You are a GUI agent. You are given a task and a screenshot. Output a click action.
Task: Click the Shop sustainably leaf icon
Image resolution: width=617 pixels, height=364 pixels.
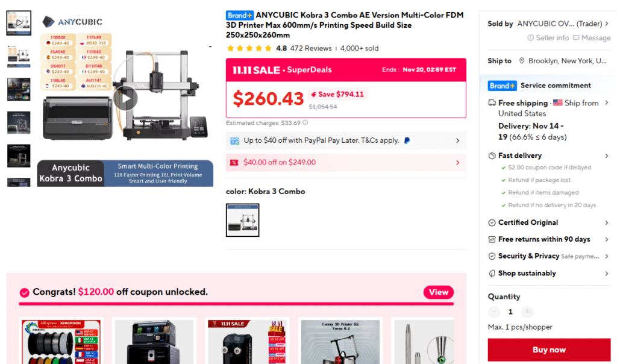492,274
